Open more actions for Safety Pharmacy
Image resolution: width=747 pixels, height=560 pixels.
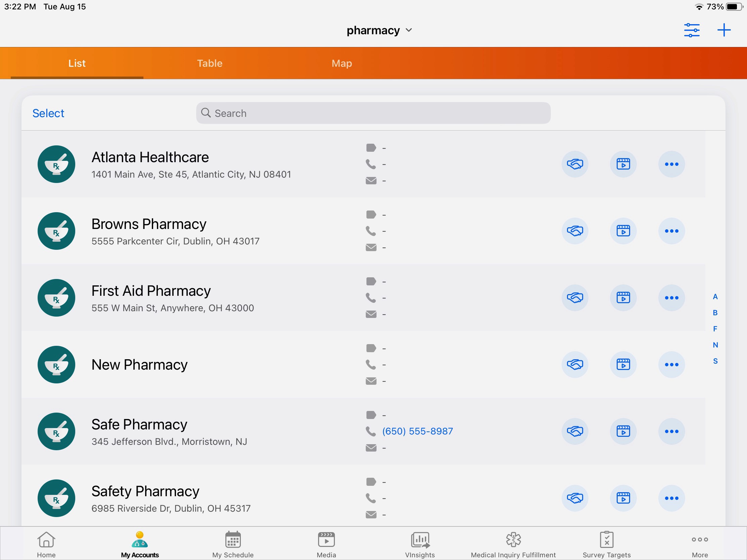[671, 498]
